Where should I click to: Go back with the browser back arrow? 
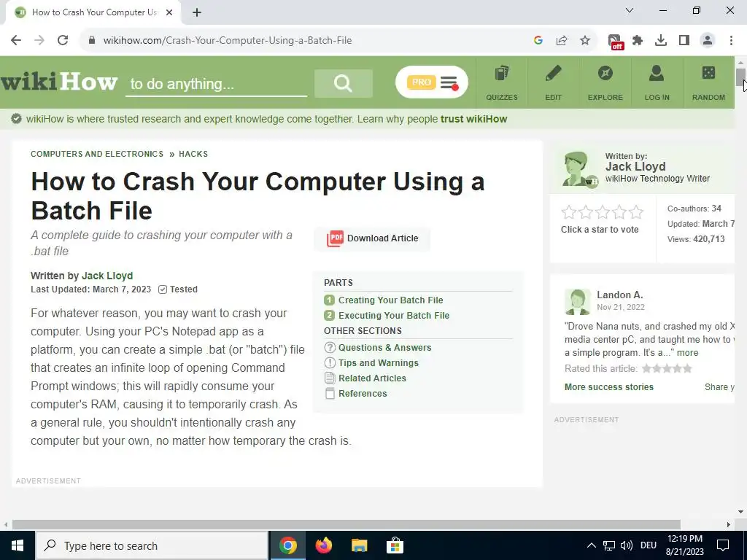point(16,40)
